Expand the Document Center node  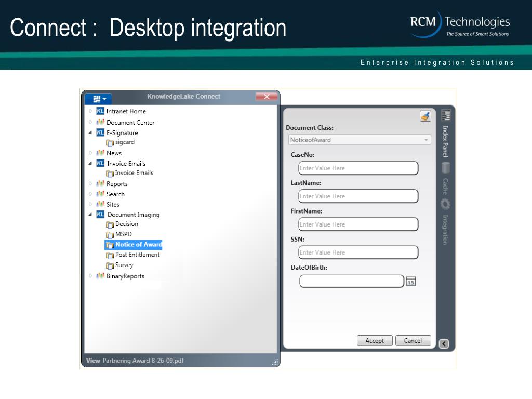[90, 122]
